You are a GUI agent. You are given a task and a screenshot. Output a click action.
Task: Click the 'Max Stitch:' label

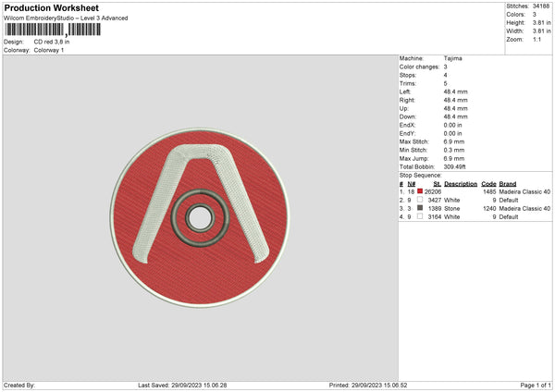[x=414, y=141]
